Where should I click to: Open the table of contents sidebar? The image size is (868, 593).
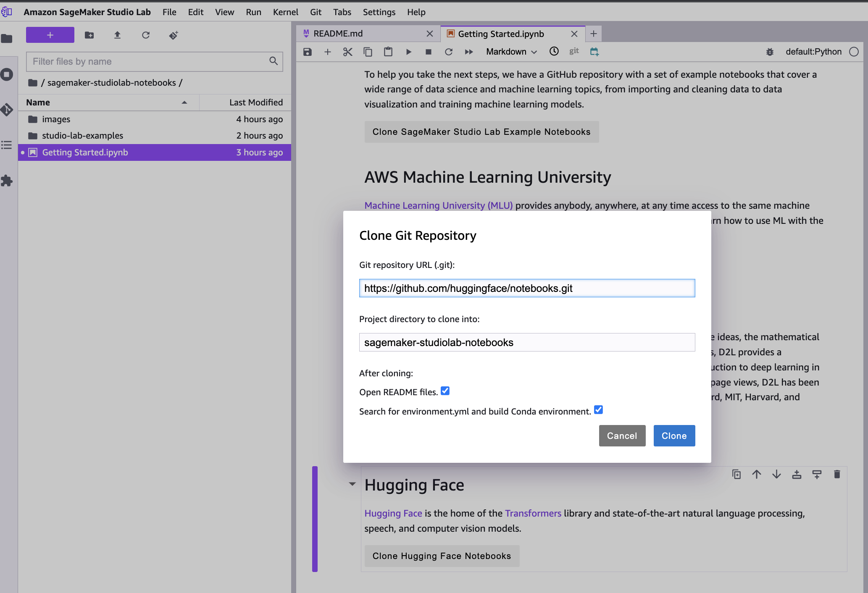coord(7,145)
